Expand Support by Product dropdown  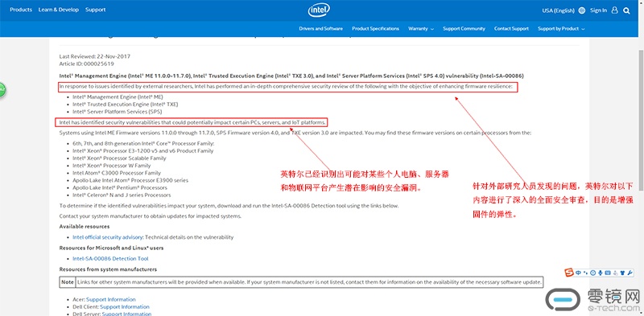coord(561,29)
